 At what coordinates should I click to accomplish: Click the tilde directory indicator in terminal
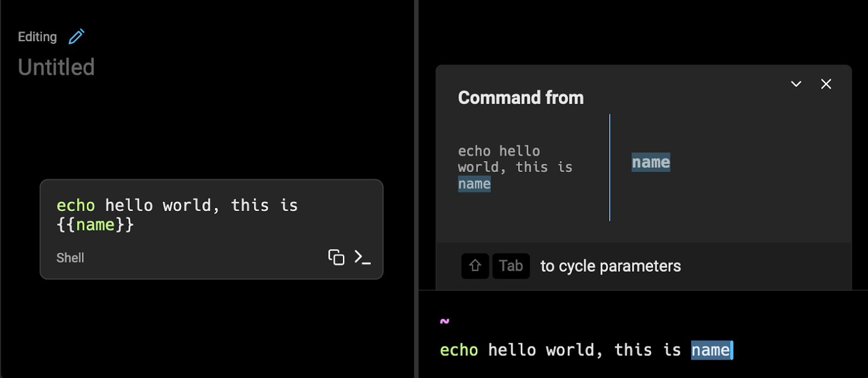tap(445, 321)
